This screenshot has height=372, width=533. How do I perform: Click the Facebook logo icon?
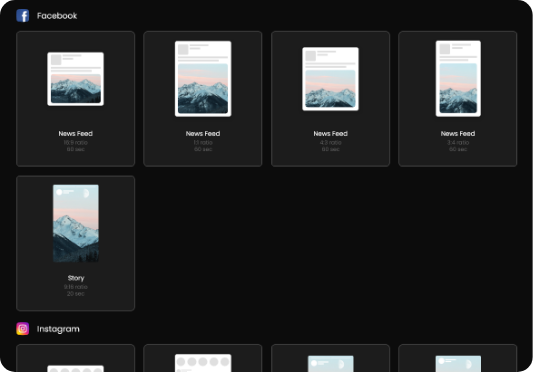coord(23,16)
